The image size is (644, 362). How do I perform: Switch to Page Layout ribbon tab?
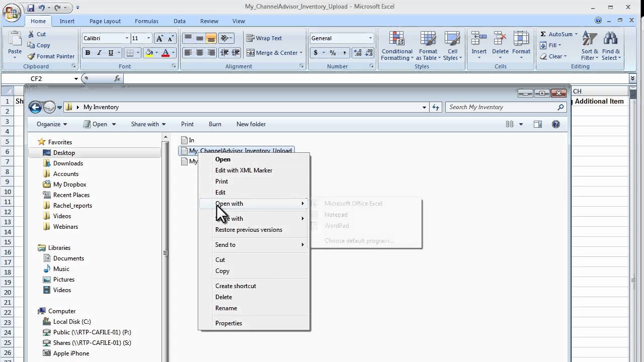click(x=105, y=21)
